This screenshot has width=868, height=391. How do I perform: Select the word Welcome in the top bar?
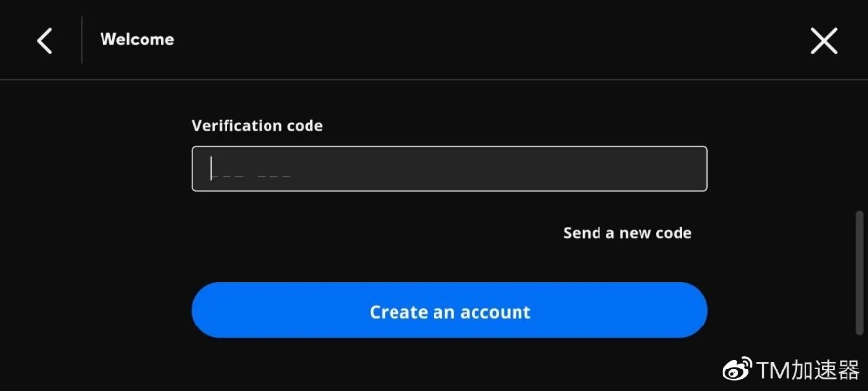tap(137, 40)
